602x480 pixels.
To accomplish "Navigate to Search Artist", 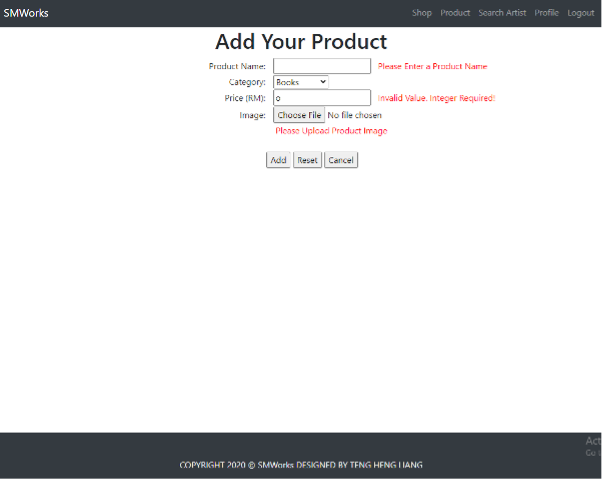I will click(x=502, y=13).
